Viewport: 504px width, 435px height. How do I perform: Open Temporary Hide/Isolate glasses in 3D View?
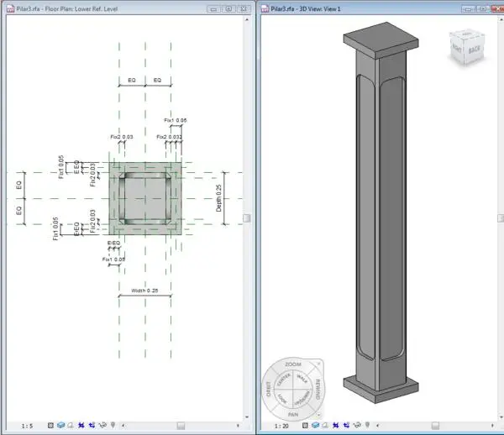coord(357,426)
